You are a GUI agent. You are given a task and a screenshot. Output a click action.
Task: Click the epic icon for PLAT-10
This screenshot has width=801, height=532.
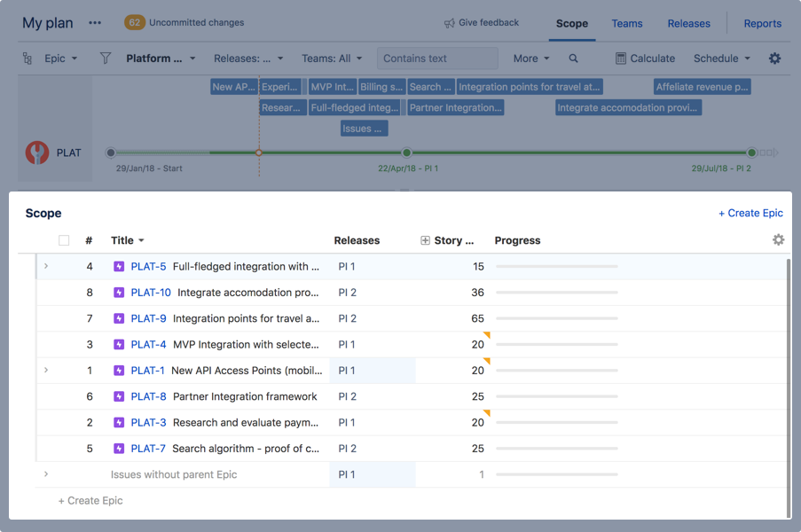tap(119, 293)
